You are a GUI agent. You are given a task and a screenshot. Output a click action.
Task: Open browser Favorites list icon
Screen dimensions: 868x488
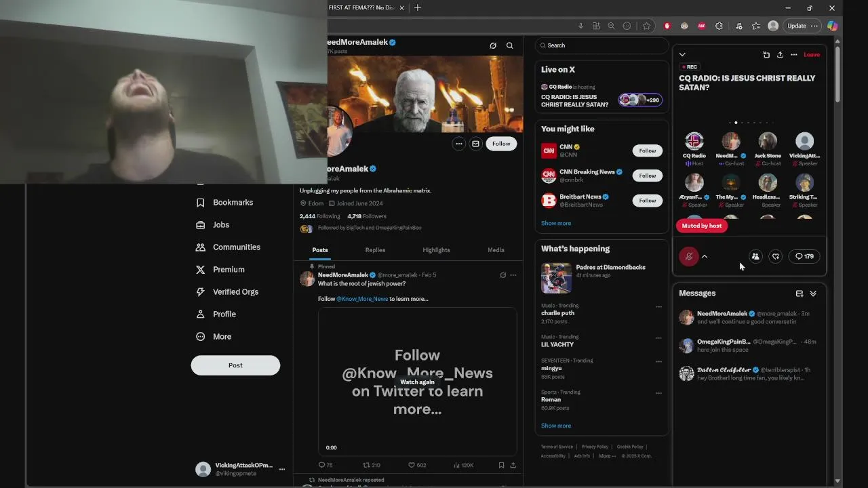755,26
